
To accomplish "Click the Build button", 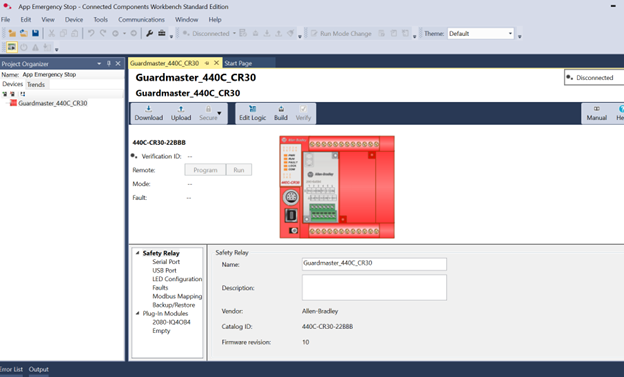I will pos(281,113).
